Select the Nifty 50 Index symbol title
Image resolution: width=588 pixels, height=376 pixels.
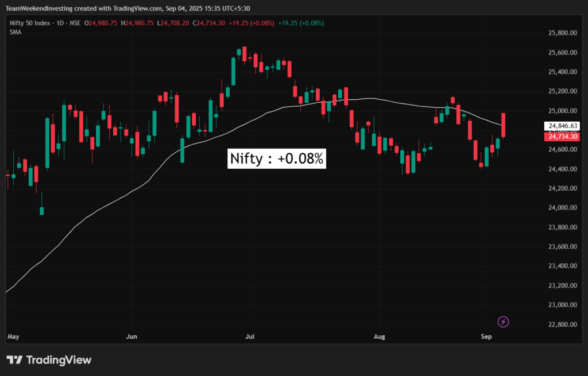tap(30, 23)
